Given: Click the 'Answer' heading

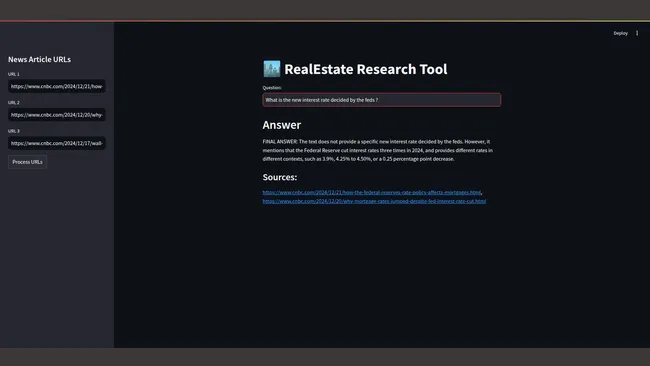Looking at the screenshot, I should pos(282,125).
